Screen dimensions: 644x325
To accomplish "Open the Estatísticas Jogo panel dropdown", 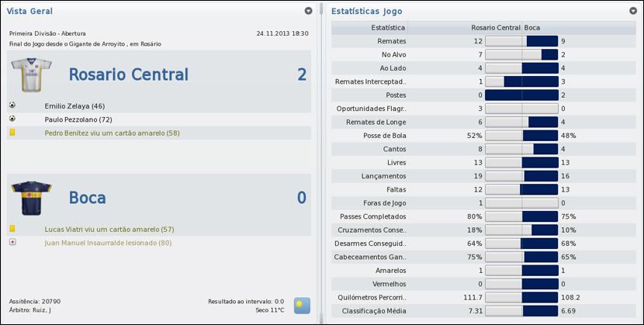I will click(x=633, y=11).
